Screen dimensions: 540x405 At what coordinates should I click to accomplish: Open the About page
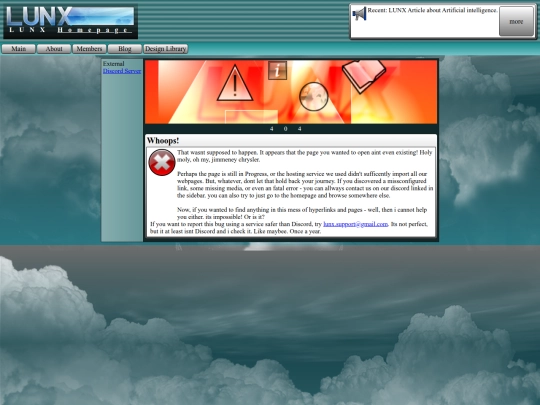click(54, 49)
